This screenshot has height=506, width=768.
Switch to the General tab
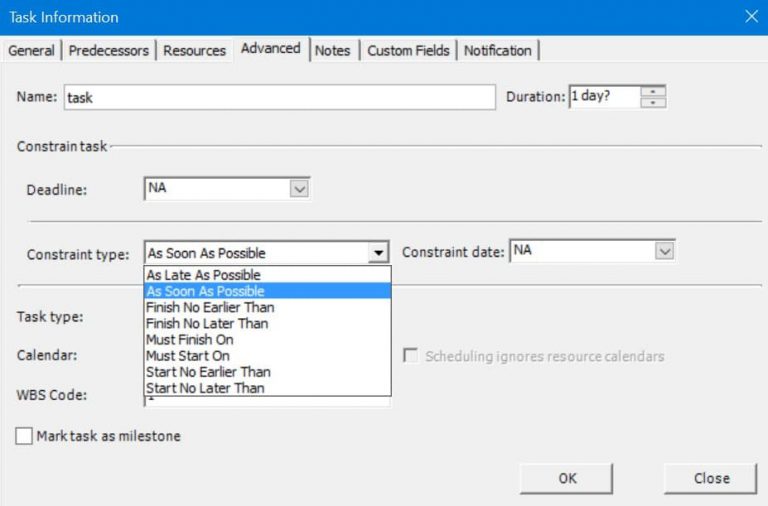[x=31, y=50]
